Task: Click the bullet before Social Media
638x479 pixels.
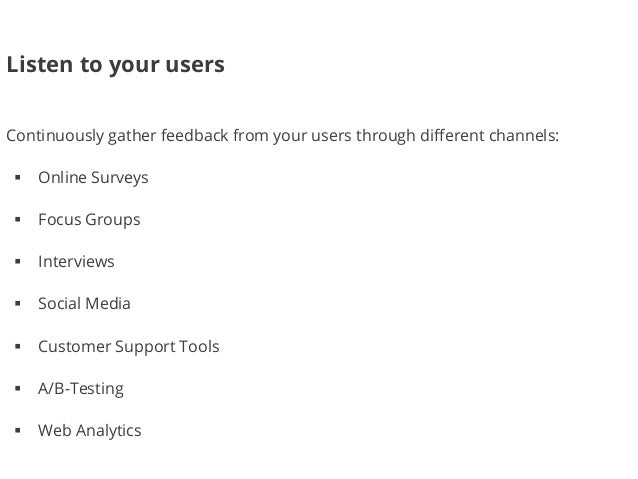Action: click(x=17, y=303)
